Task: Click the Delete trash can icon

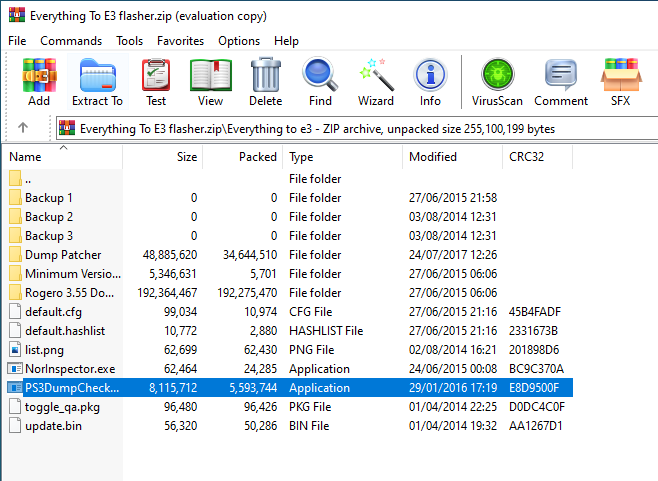Action: pos(265,81)
